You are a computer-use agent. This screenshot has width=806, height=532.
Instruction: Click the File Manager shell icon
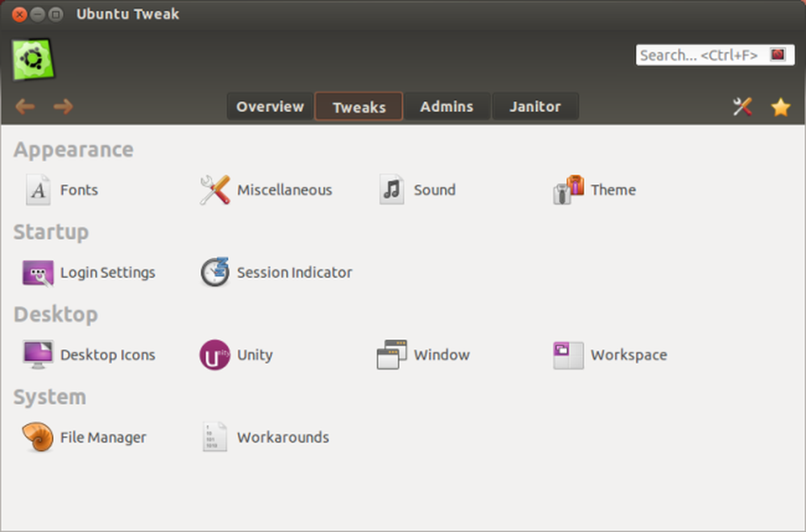(38, 437)
